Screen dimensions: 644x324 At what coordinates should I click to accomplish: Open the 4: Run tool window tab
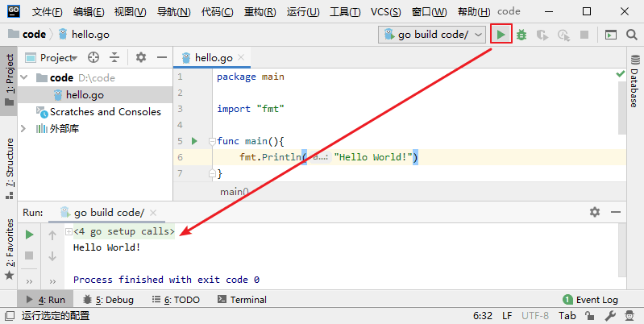[46, 300]
